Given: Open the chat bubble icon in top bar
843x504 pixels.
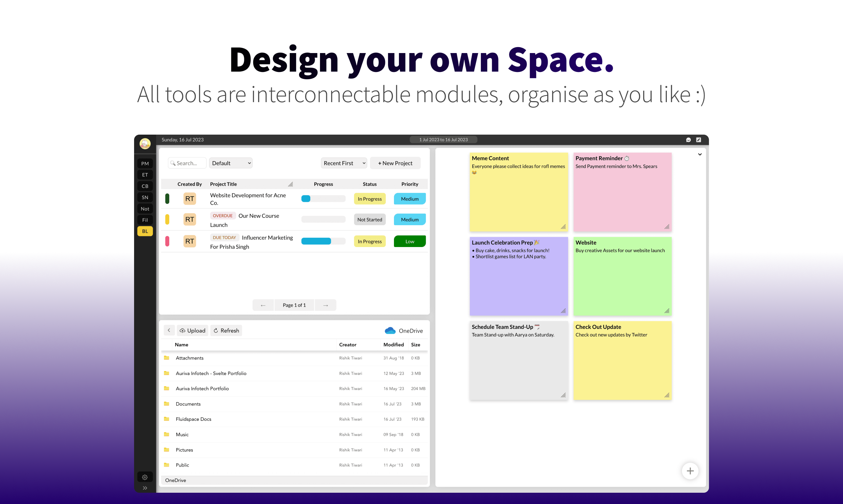Looking at the screenshot, I should (x=688, y=140).
